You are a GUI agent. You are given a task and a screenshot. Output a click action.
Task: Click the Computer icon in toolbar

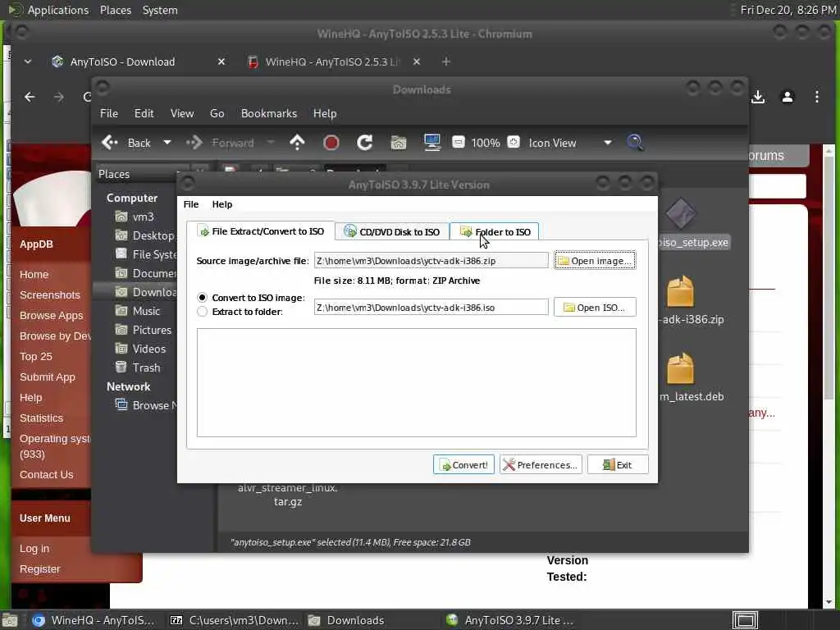pyautogui.click(x=431, y=143)
